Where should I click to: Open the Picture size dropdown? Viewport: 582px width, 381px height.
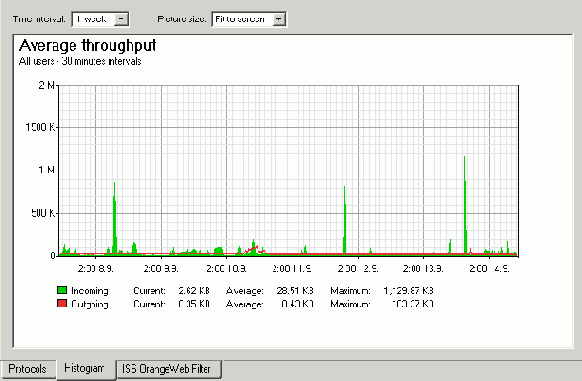[249, 19]
